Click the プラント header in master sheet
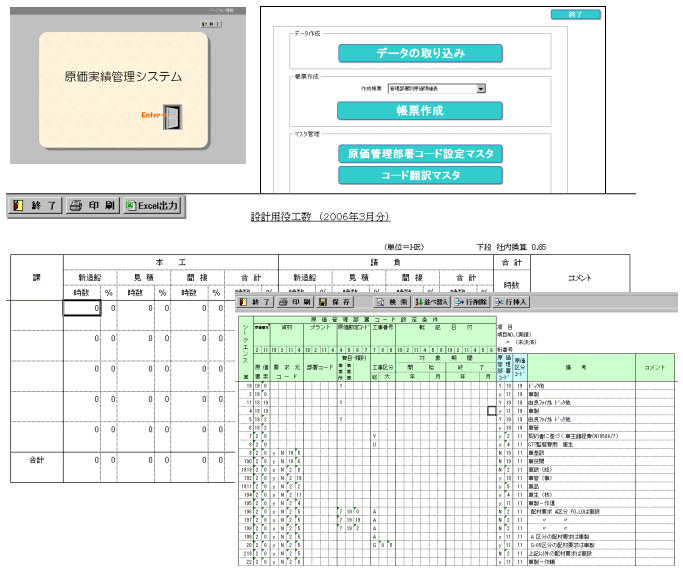 [320, 327]
